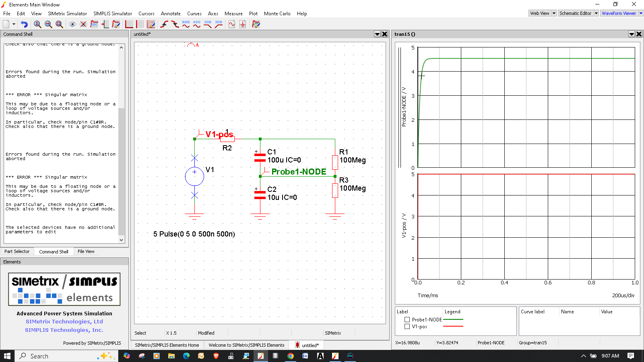Click the blue undo arrow icon
This screenshot has height=362, width=644.
click(24, 24)
